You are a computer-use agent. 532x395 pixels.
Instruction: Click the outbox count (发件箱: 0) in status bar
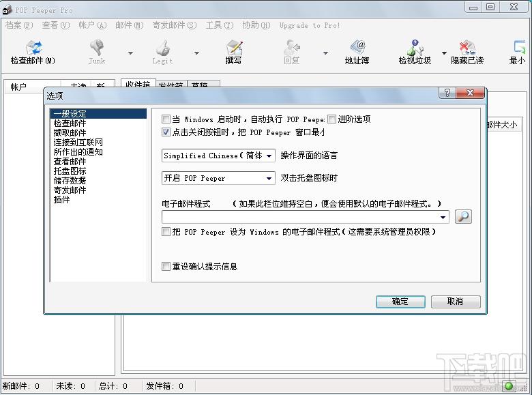pos(165,386)
